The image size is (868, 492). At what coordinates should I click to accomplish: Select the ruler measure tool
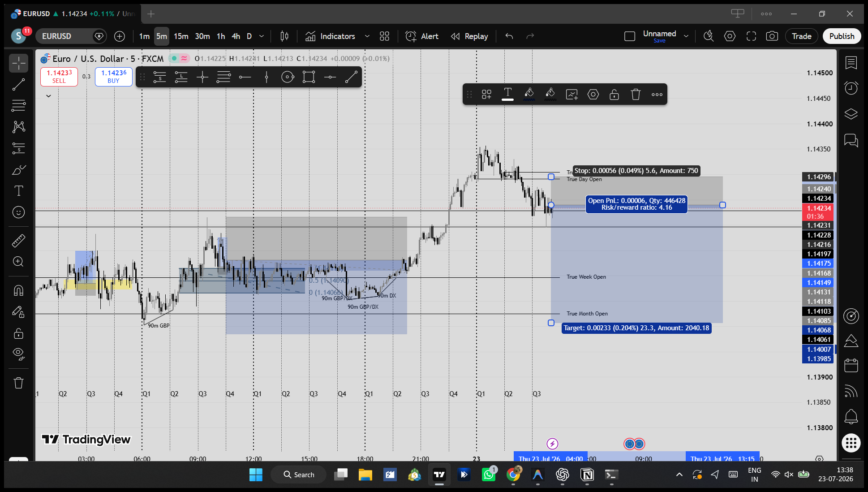19,241
